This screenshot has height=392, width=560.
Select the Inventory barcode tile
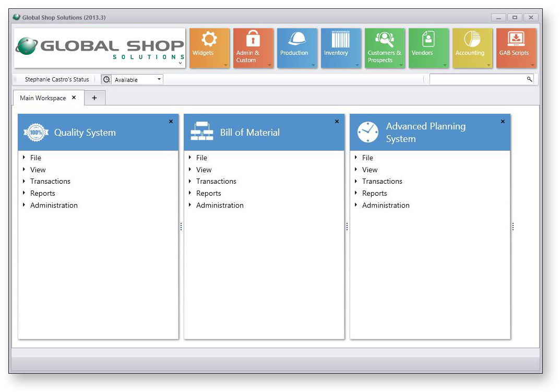click(340, 47)
